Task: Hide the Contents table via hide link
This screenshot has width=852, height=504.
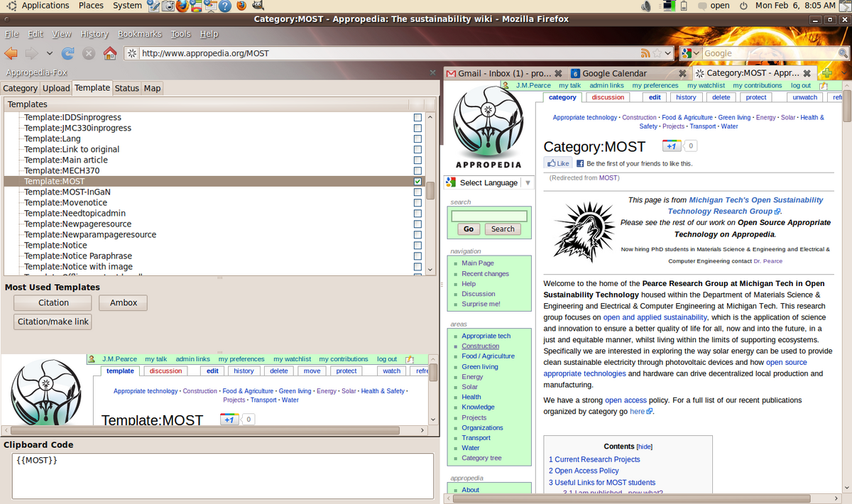Action: [x=644, y=447]
